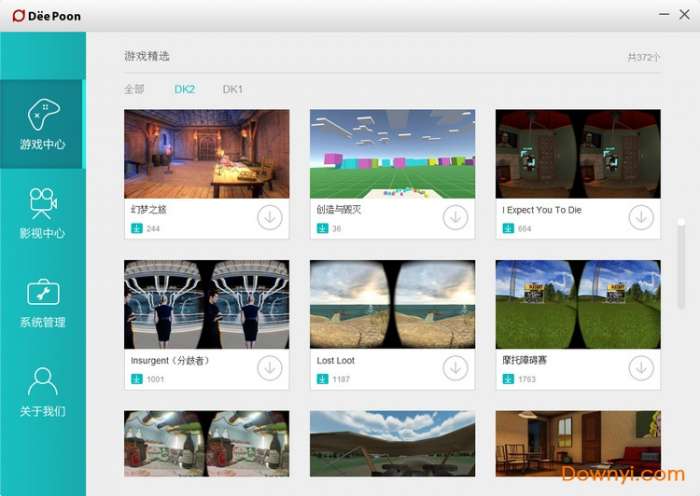Download the 摩托障碍赛 game
Viewport: 700px width, 496px height.
click(641, 368)
